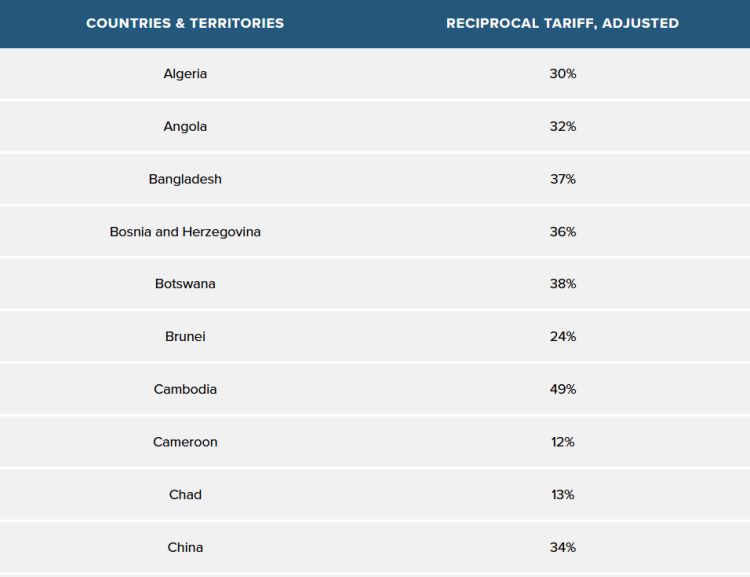The height and width of the screenshot is (577, 750).
Task: Select the Cameroon row name
Action: pyautogui.click(x=185, y=442)
